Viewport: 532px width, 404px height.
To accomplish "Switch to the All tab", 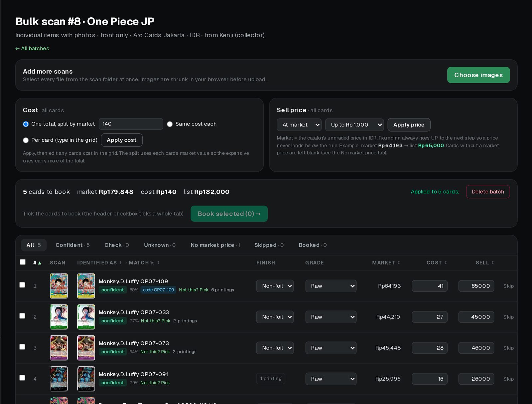I will pos(34,245).
